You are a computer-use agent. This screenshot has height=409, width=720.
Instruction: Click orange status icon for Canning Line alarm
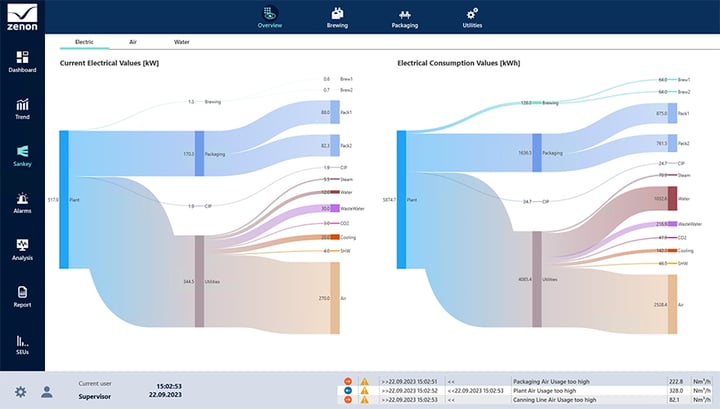[x=348, y=400]
